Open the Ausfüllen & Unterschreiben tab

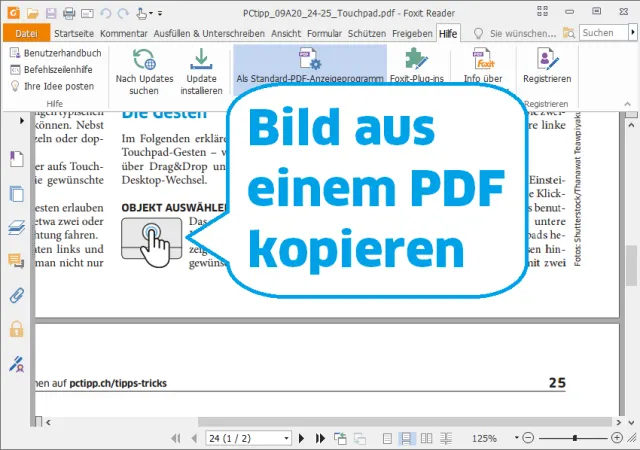pos(209,33)
